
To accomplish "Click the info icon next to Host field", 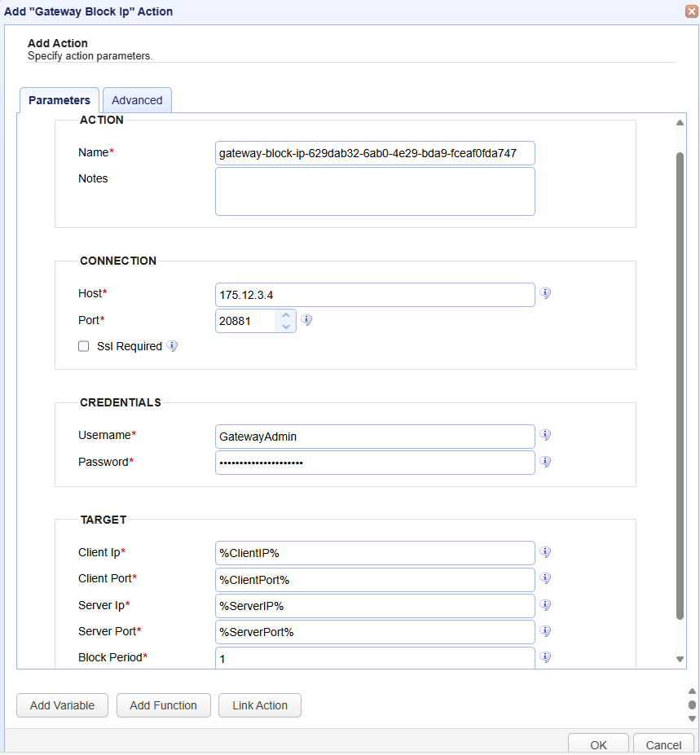I will pyautogui.click(x=545, y=293).
